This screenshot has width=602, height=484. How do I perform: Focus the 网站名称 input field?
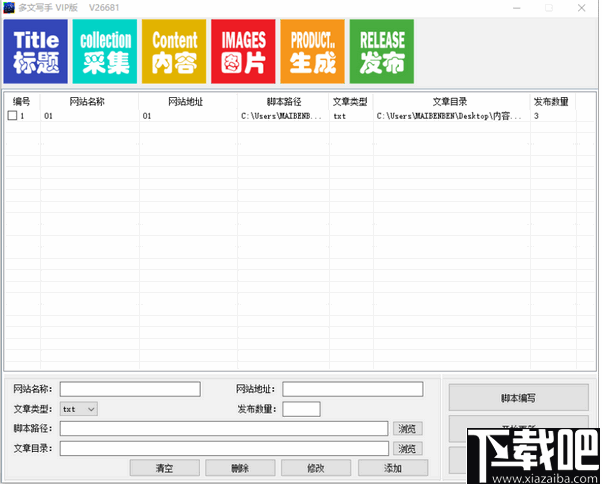point(130,389)
